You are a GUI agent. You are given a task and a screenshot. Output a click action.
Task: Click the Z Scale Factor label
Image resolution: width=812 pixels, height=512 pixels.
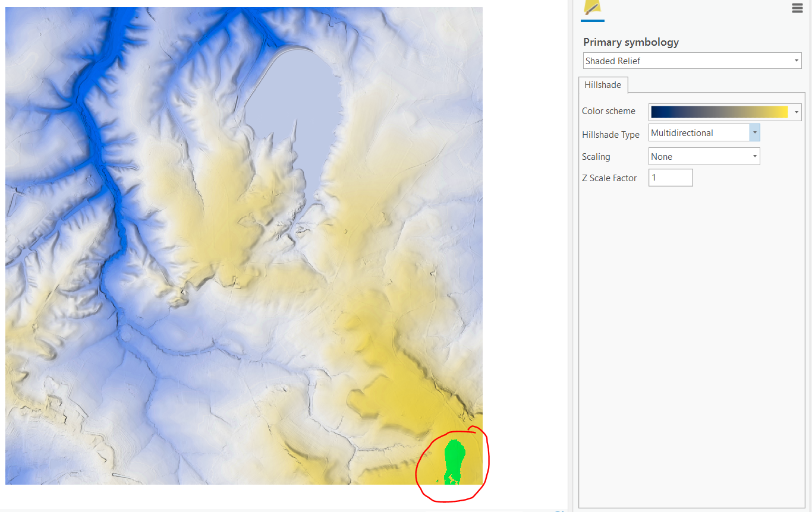(x=609, y=178)
